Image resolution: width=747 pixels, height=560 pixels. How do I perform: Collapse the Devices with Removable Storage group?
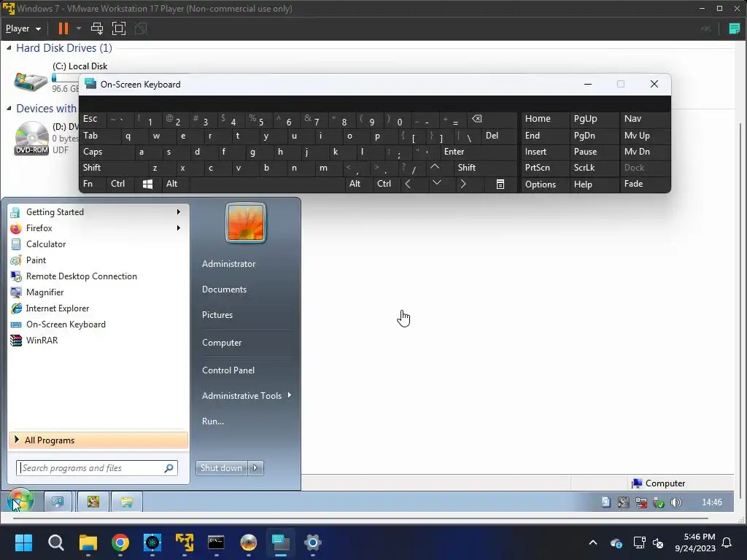point(9,108)
